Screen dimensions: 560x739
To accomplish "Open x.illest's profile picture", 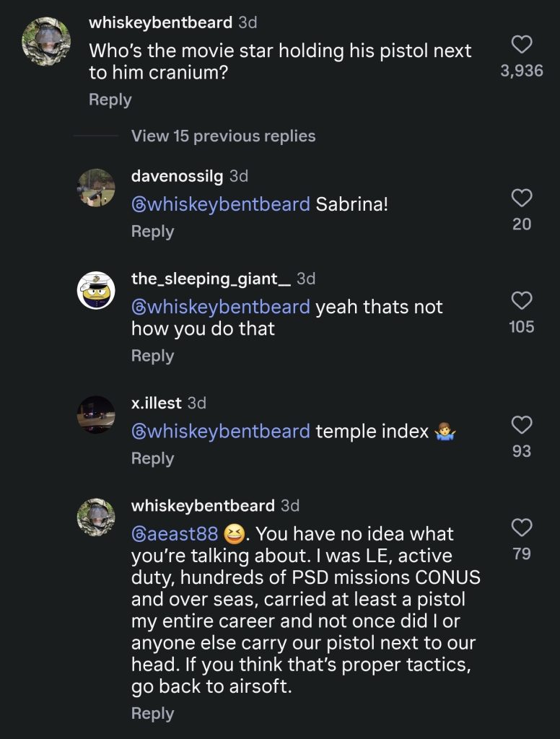I will [x=96, y=414].
